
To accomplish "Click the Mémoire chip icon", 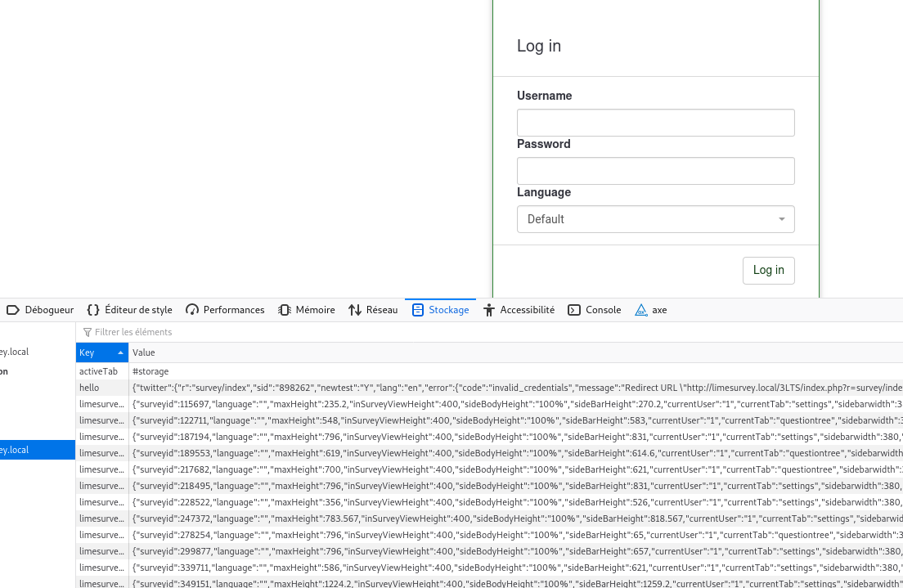I will pyautogui.click(x=285, y=310).
